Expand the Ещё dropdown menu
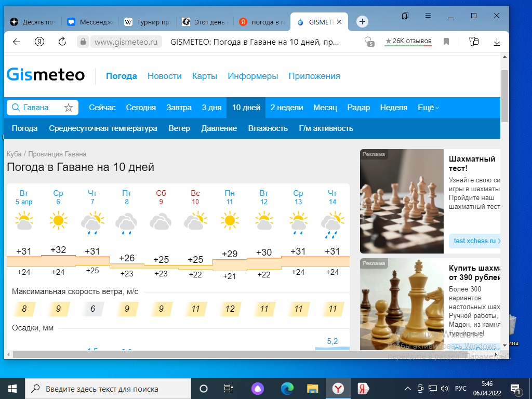The image size is (532, 399). point(428,108)
